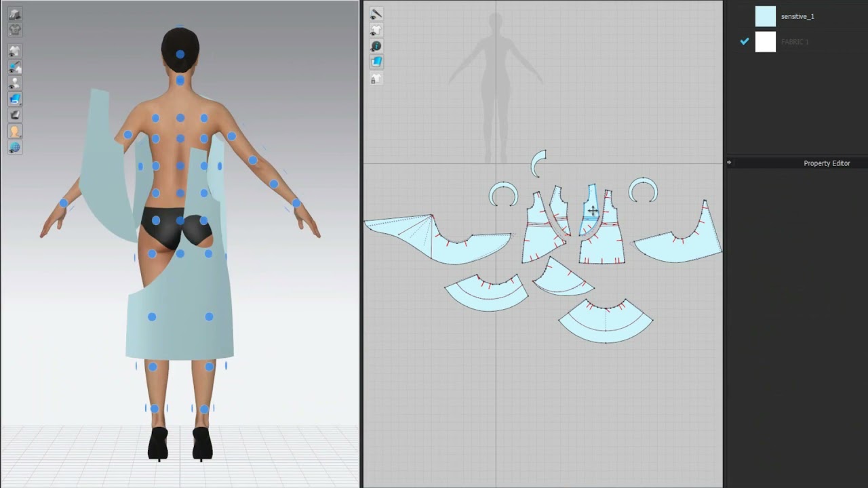This screenshot has height=488, width=868.
Task: Click arrangement point at avatar's left ankle
Action: click(154, 409)
